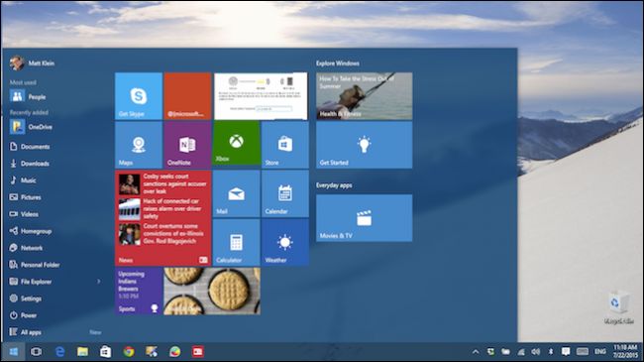Click Explore Windows group heading
Screen dimensions: 644x362
click(x=338, y=63)
